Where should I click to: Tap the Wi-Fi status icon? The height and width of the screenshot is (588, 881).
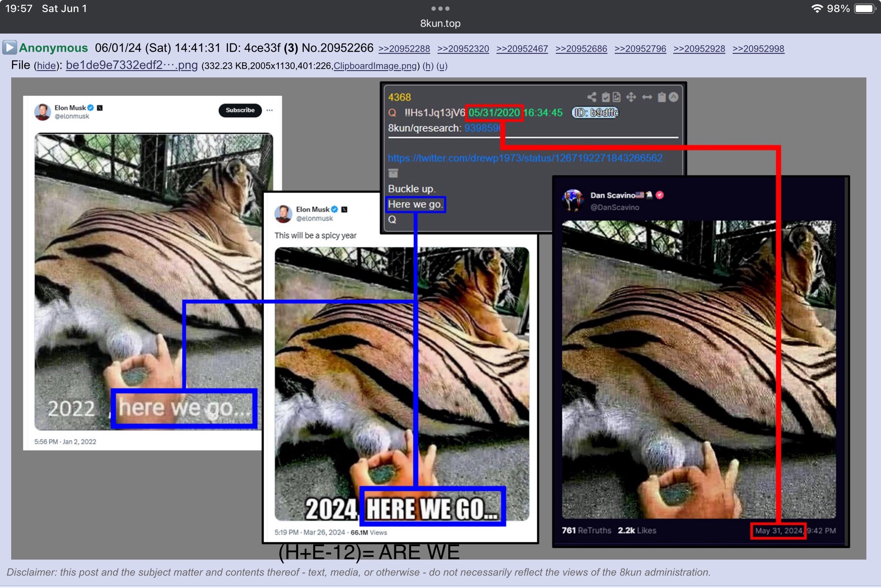click(x=817, y=8)
